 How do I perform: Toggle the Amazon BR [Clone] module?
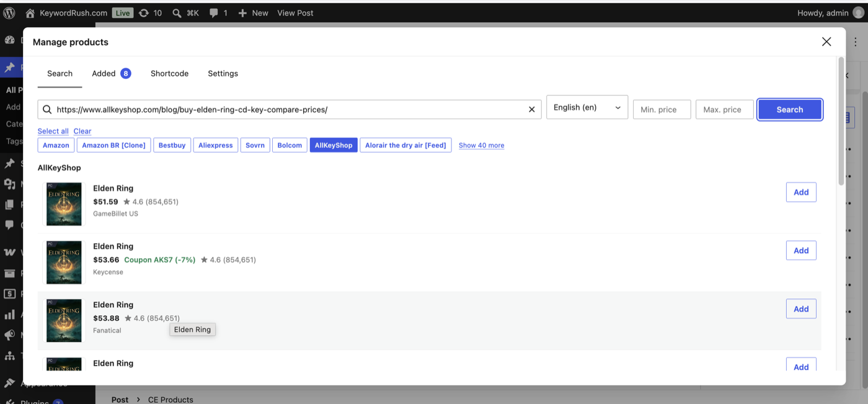(x=113, y=145)
